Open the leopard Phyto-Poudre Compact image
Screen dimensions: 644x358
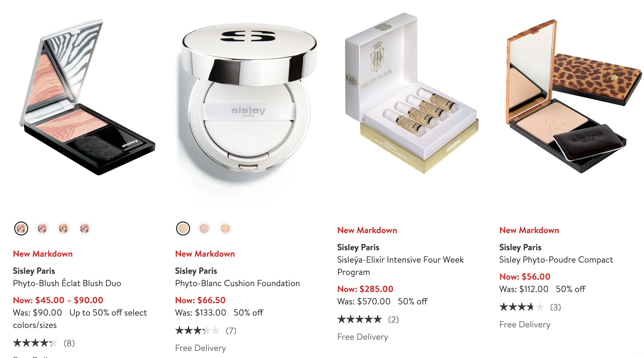[x=573, y=96]
